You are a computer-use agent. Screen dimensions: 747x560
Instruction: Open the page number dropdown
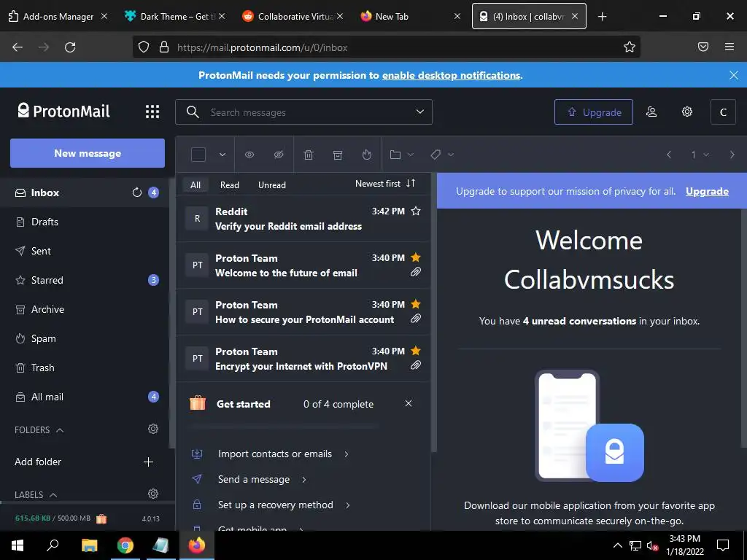click(x=700, y=155)
